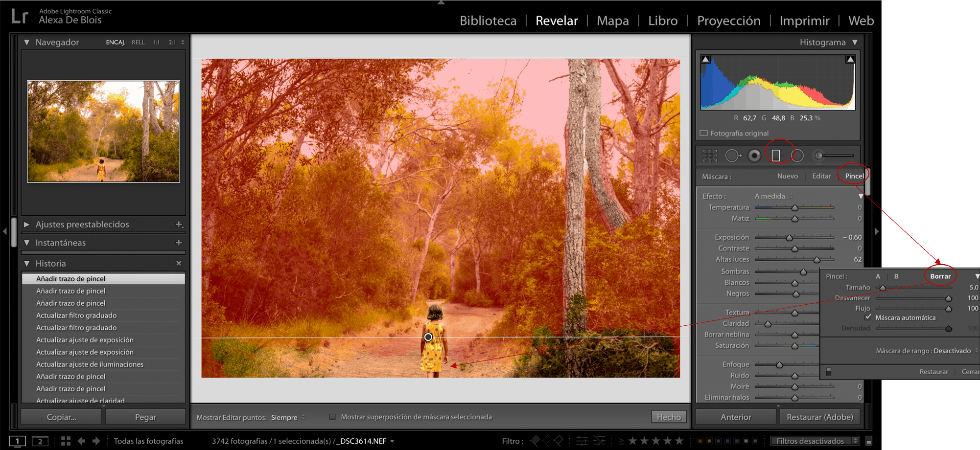Toggle the rejected flag filter icon

[x=558, y=441]
